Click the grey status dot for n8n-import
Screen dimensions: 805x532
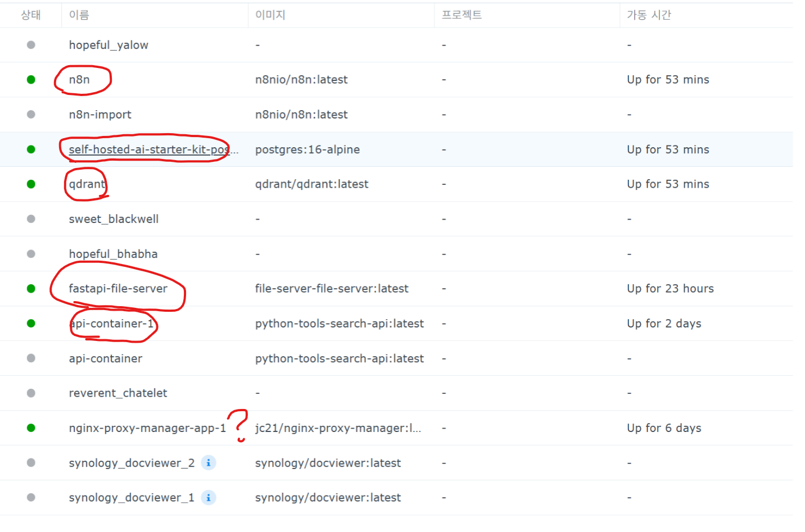[x=31, y=115]
